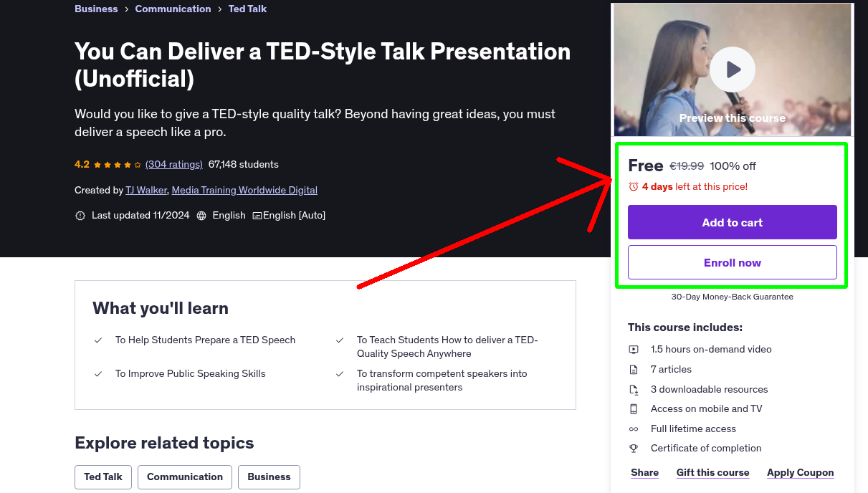Click the infinity lifetime access icon
Screen dimensions: 868x493
click(634, 429)
